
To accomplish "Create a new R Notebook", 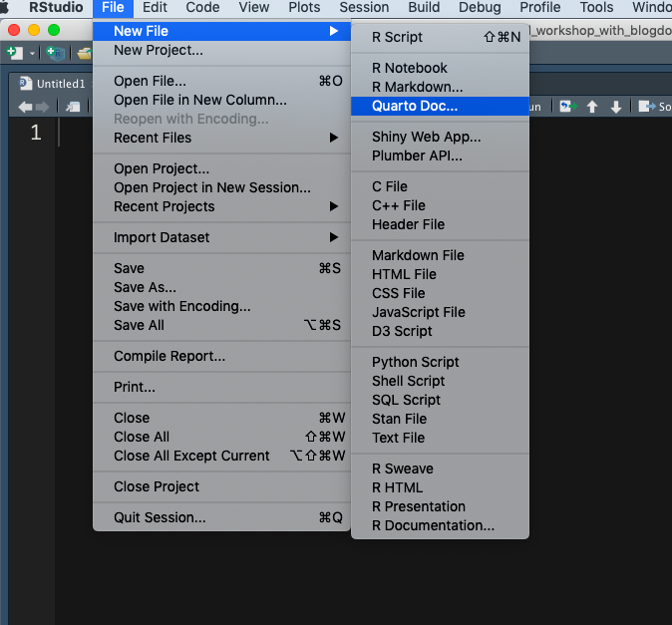I will [440, 68].
